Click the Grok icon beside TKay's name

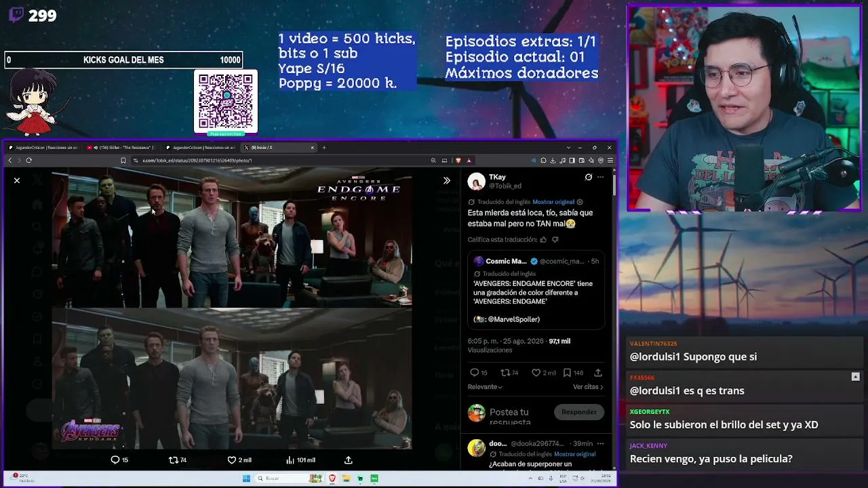coord(589,177)
